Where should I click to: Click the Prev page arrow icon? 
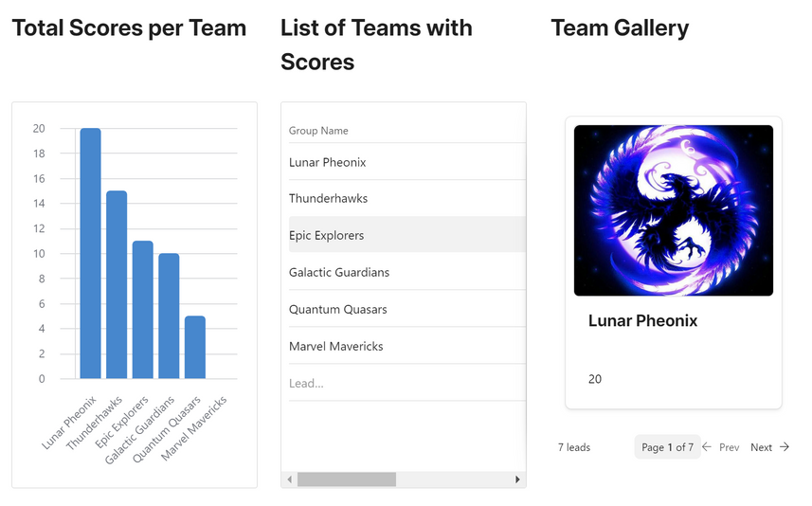[707, 447]
